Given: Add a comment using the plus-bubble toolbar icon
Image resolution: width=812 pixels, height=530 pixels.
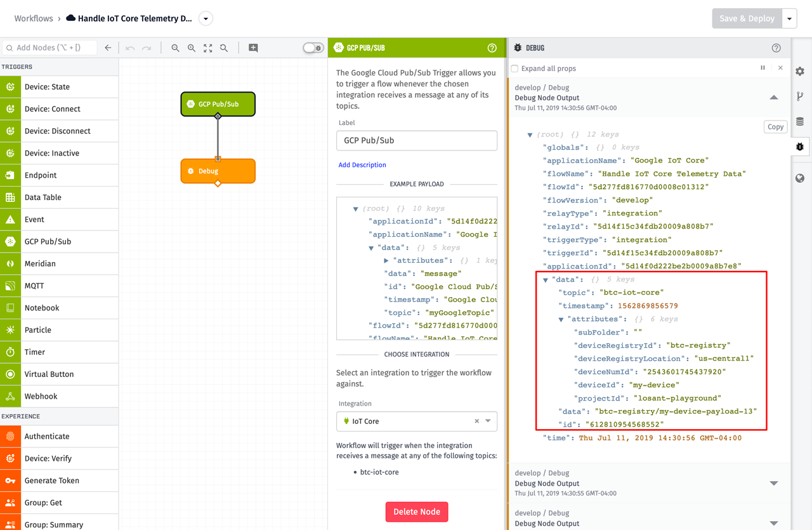Looking at the screenshot, I should point(253,48).
